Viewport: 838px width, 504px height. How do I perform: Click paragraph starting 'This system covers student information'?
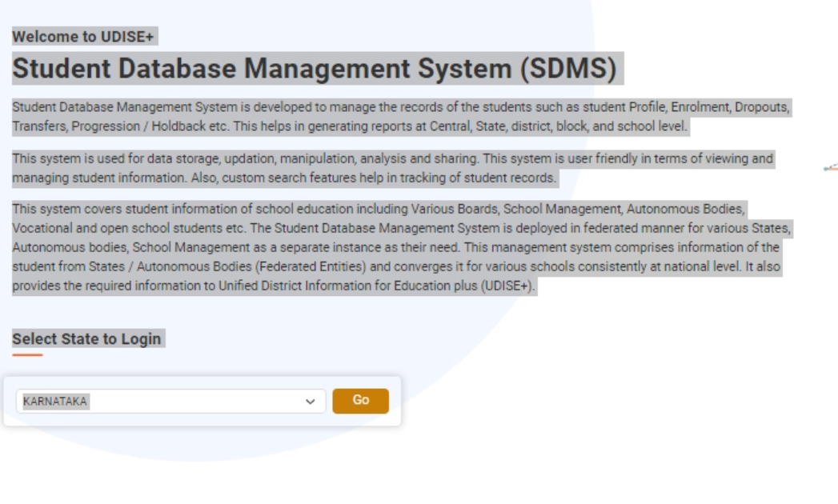(401, 247)
